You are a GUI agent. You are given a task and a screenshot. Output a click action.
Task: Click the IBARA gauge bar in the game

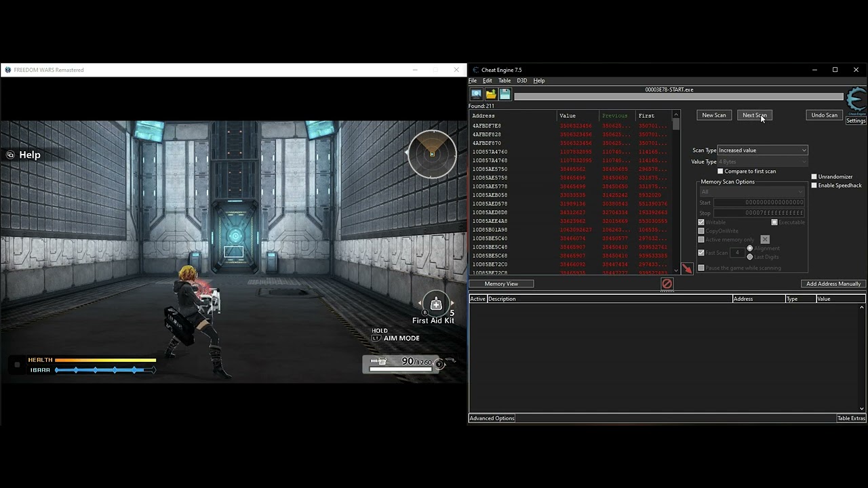pos(105,370)
